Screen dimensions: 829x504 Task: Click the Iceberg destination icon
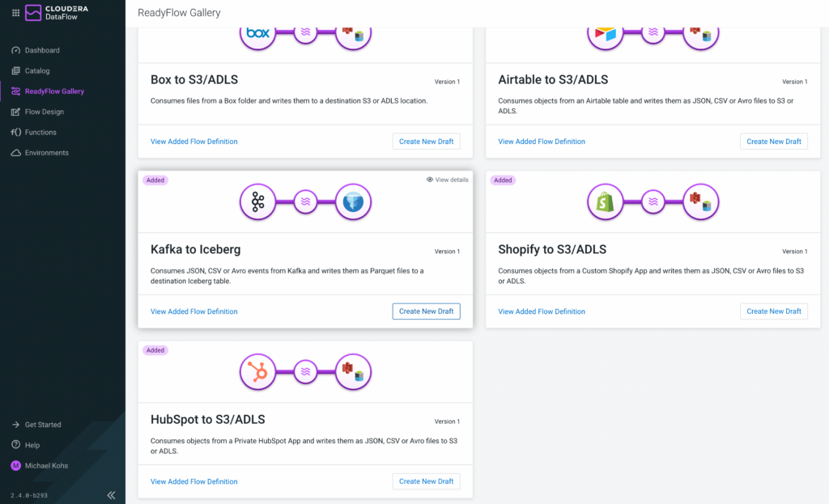(353, 201)
